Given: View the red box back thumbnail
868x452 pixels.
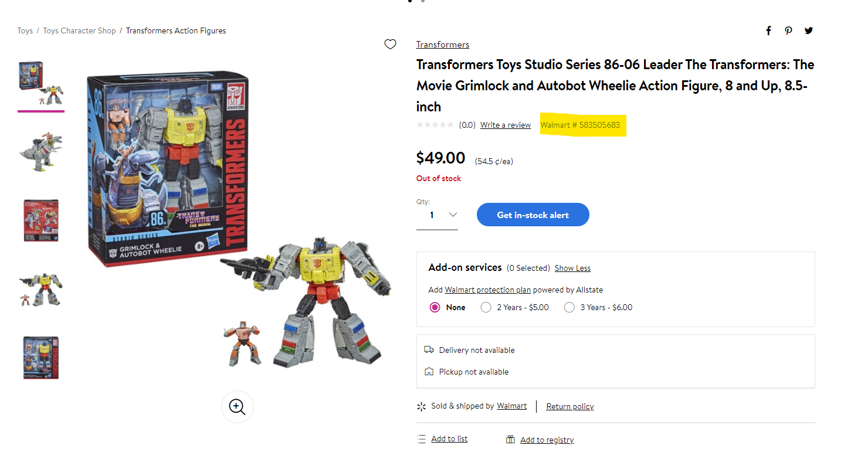Looking at the screenshot, I should (40, 220).
